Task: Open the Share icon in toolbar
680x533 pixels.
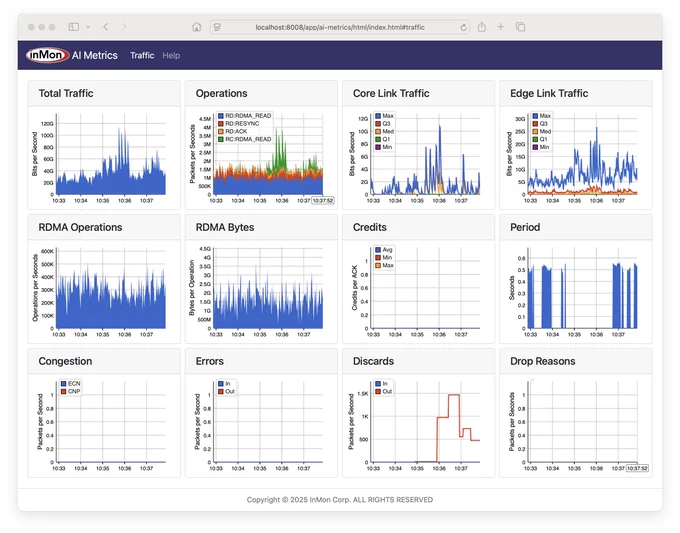Action: tap(482, 27)
